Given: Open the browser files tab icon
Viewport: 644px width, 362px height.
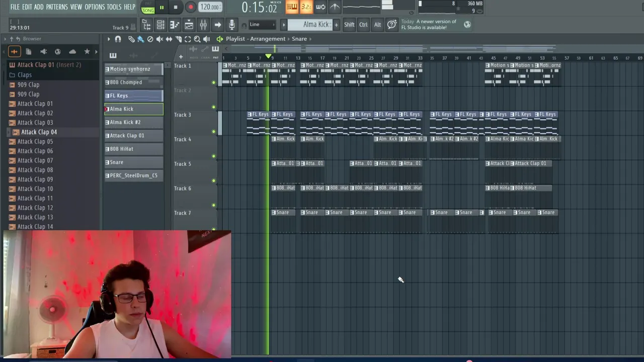Looking at the screenshot, I should point(29,51).
